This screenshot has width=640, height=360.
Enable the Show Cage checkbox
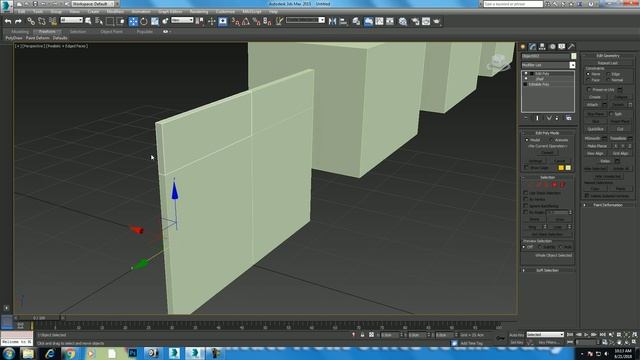[x=526, y=168]
